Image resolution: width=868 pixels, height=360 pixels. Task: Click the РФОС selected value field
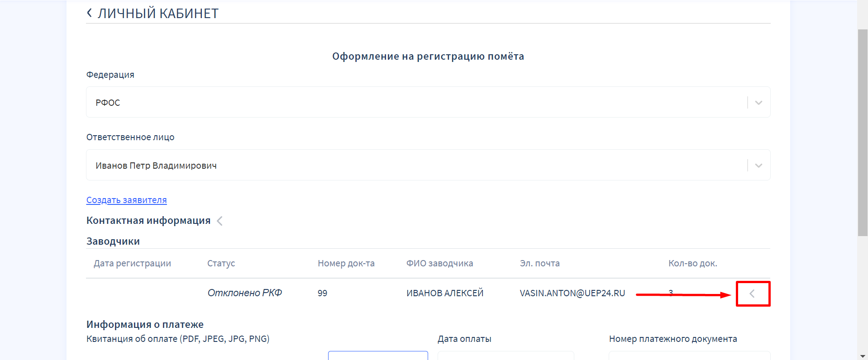click(407, 103)
